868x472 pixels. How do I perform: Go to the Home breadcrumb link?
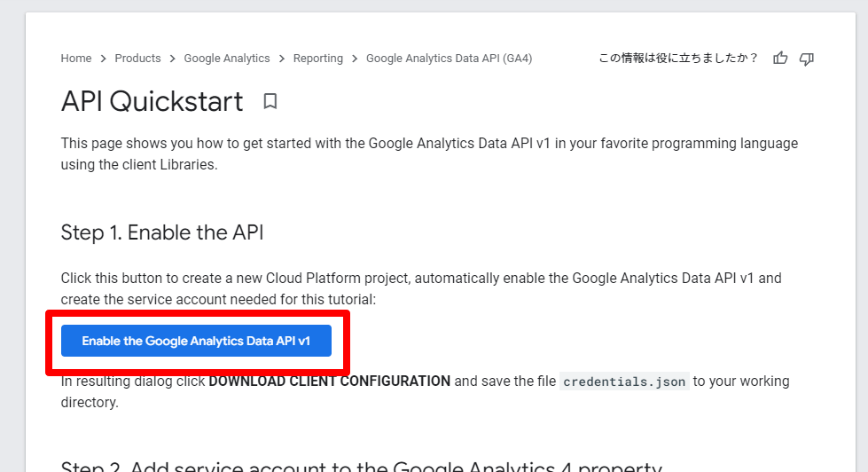click(x=76, y=59)
